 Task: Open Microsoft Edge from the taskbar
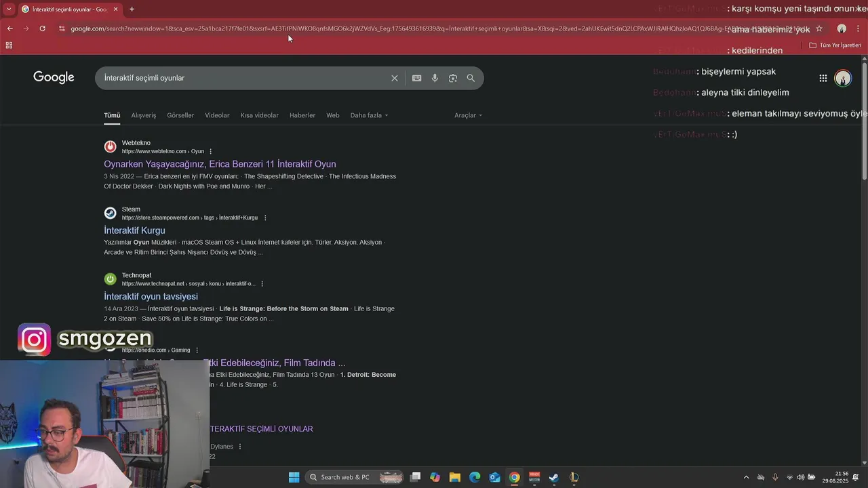pos(475,477)
